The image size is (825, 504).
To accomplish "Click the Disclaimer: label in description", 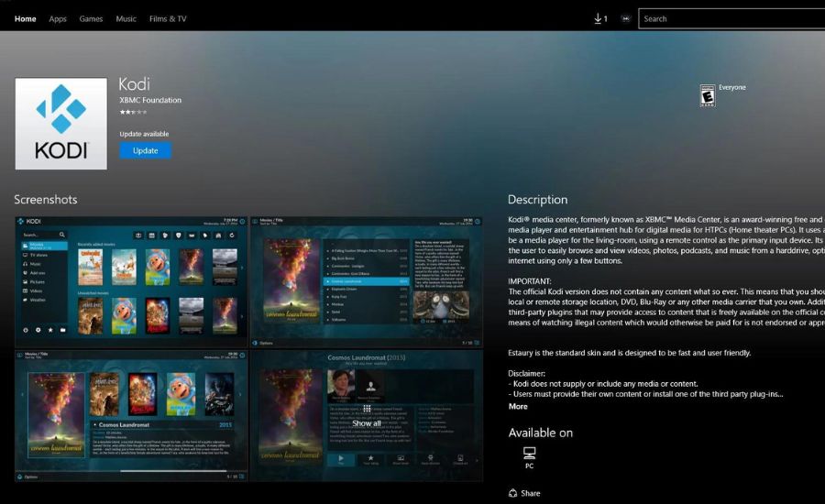I will (527, 374).
